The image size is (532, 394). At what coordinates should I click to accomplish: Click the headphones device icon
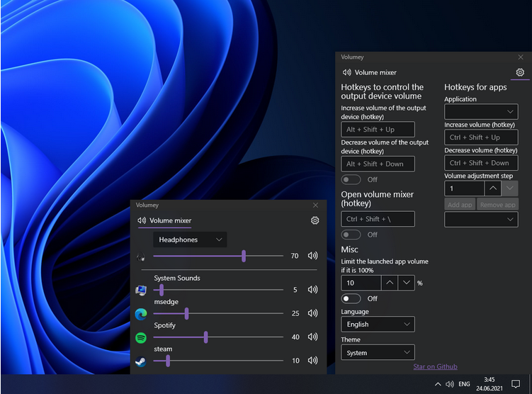(141, 257)
